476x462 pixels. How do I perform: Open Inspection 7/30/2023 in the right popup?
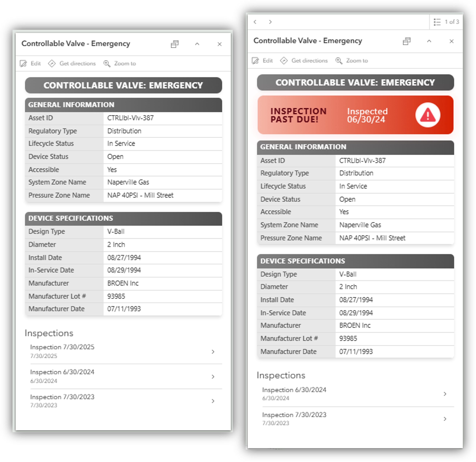(358, 419)
